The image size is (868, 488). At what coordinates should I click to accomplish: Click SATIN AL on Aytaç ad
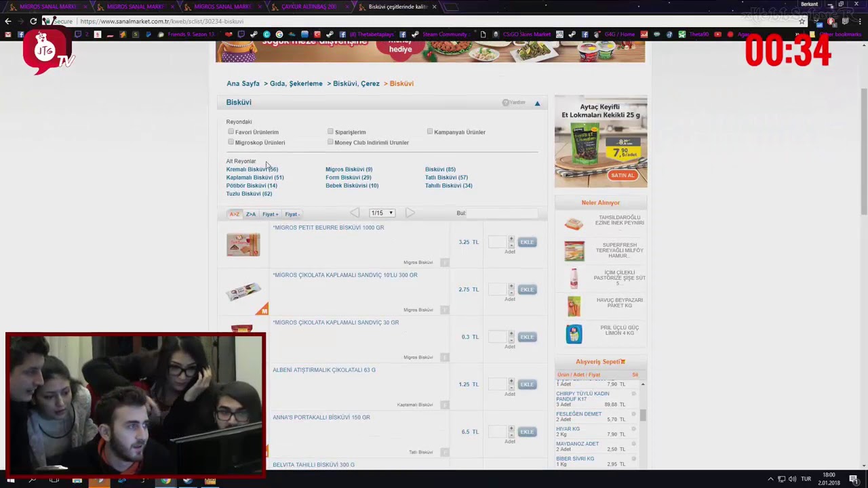[623, 176]
